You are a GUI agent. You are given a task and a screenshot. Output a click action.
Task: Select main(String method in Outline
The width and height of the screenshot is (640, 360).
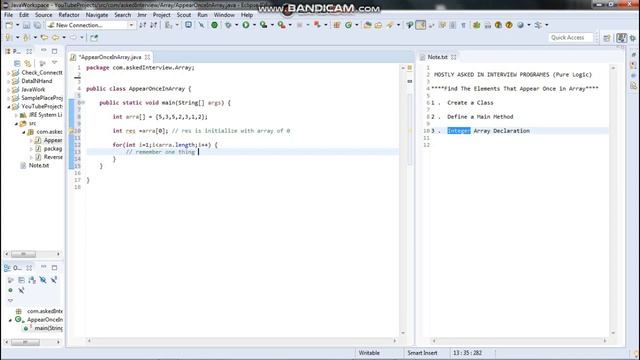49,328
